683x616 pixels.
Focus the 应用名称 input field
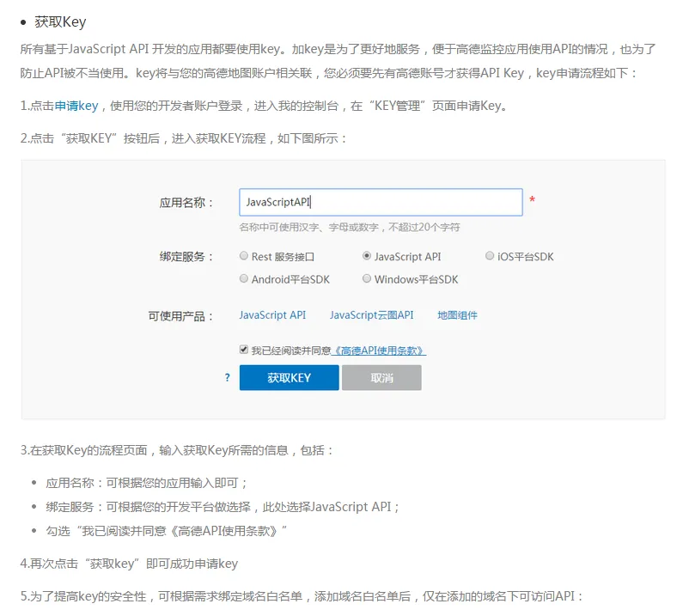click(x=381, y=202)
